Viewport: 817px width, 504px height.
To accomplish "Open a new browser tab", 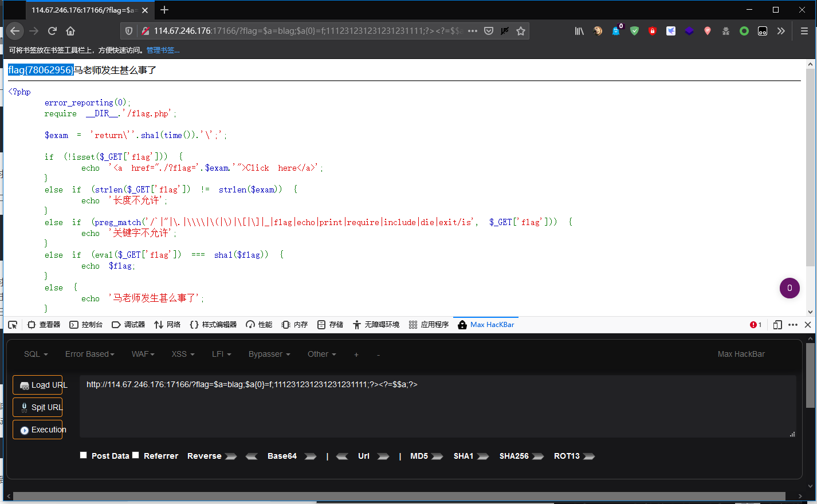I will coord(164,10).
